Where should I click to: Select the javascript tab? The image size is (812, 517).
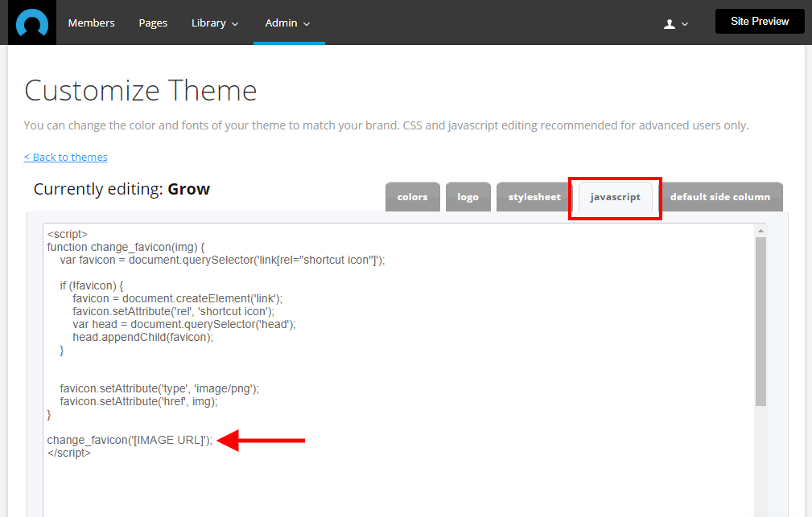[x=615, y=197]
